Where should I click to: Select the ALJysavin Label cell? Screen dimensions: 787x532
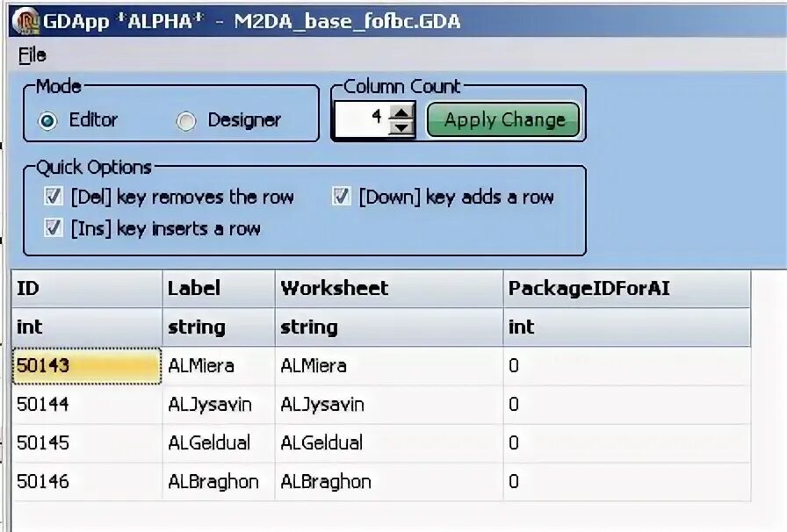point(218,405)
